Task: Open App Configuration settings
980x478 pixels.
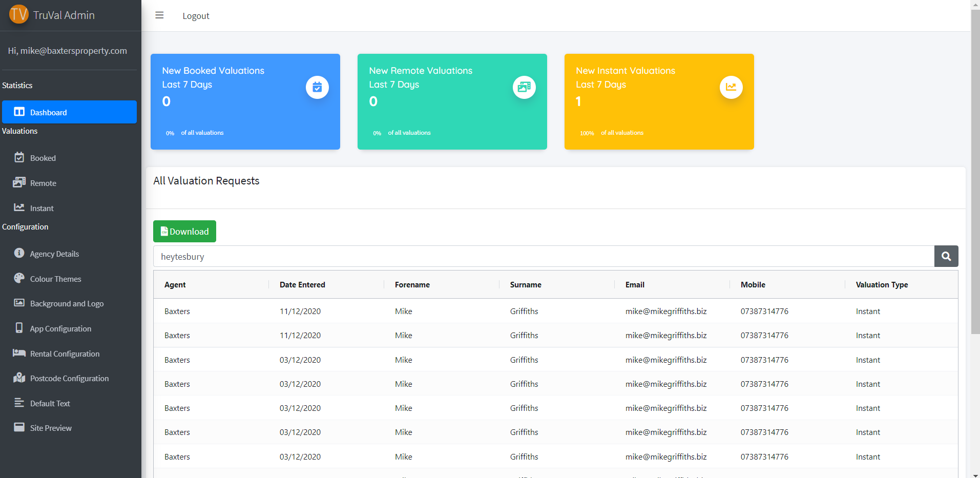Action: click(x=69, y=328)
